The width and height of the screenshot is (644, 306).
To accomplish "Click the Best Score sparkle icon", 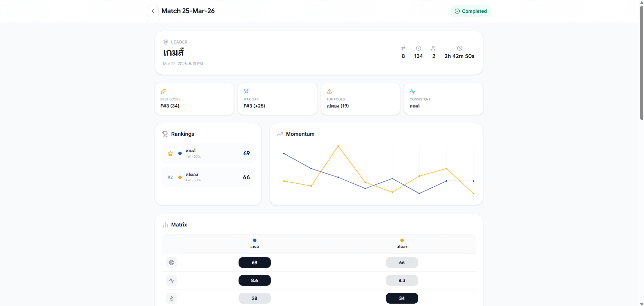I will click(x=163, y=91).
